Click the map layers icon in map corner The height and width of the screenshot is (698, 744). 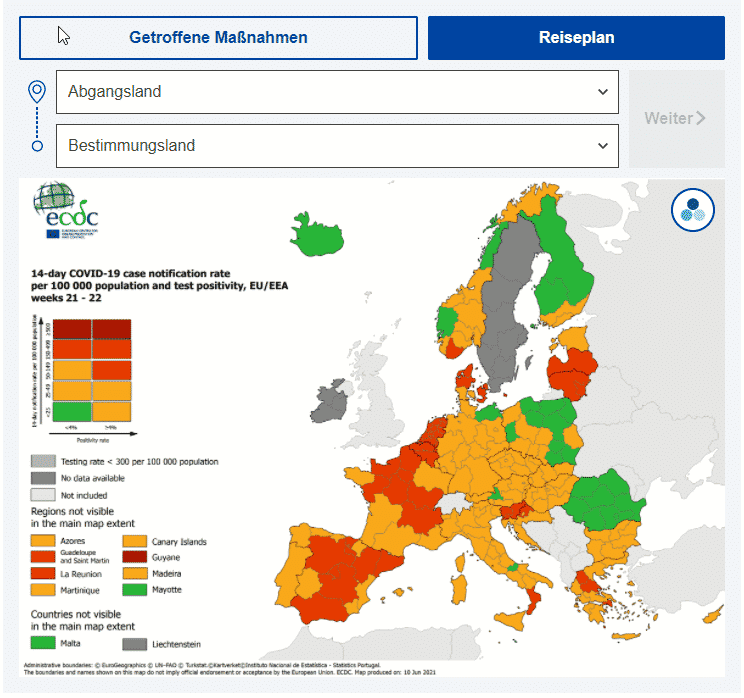click(x=691, y=210)
